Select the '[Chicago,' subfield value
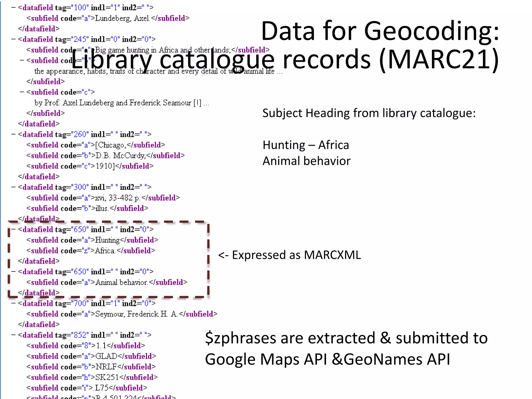This screenshot has height=399, width=532. (x=111, y=145)
